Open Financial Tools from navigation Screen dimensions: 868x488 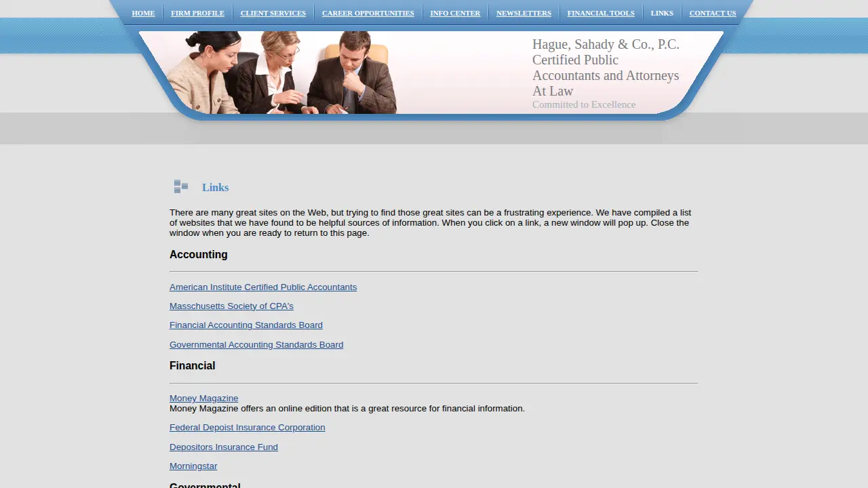point(601,13)
